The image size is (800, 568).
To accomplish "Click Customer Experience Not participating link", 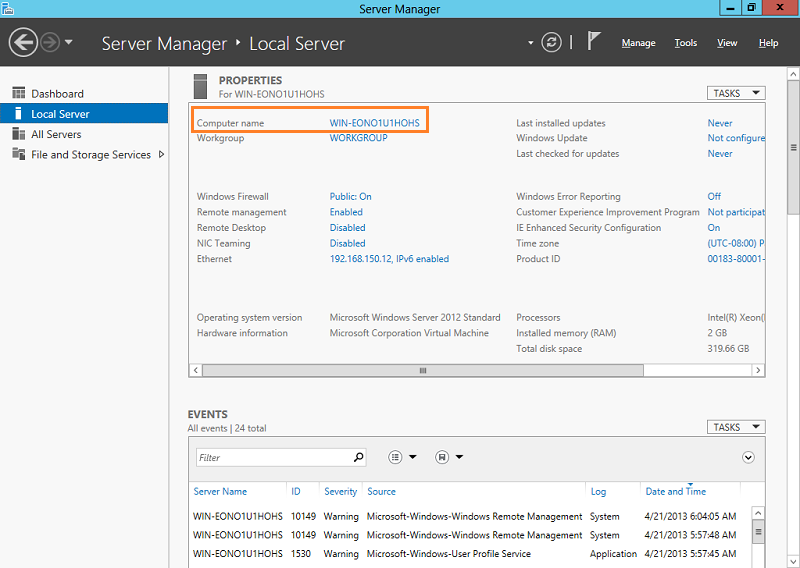I will pos(736,212).
